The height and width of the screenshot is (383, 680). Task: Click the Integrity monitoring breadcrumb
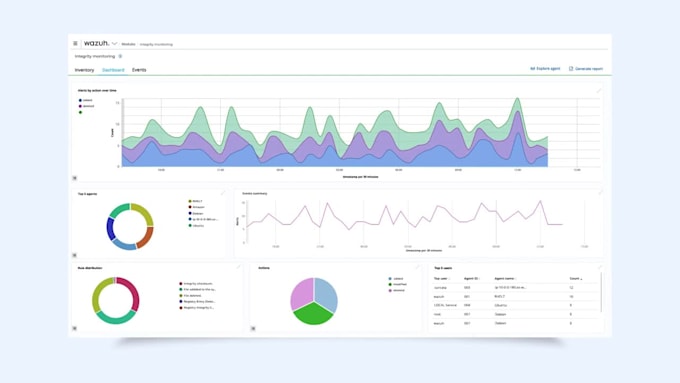pyautogui.click(x=156, y=44)
